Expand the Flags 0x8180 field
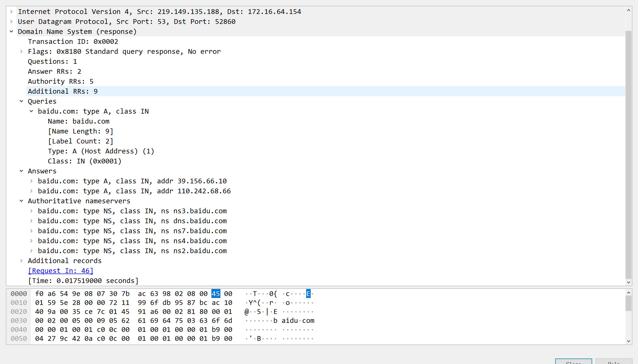This screenshot has height=364, width=638. 21,52
